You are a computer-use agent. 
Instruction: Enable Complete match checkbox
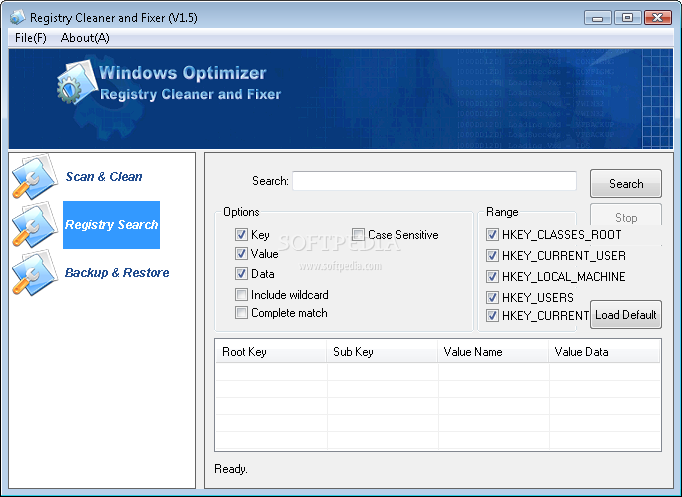241,313
